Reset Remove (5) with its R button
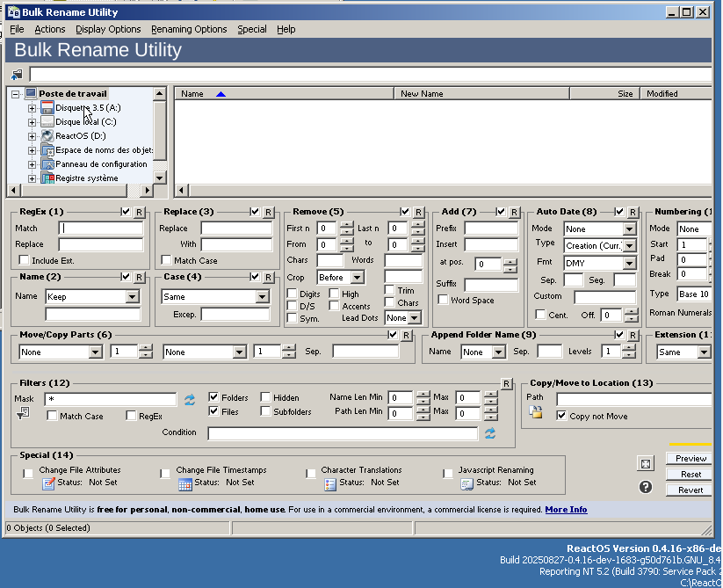723x588 pixels. 418,212
